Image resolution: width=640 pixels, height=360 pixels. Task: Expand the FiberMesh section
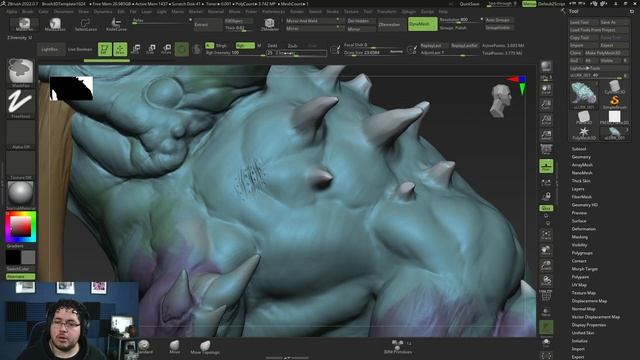tap(582, 197)
